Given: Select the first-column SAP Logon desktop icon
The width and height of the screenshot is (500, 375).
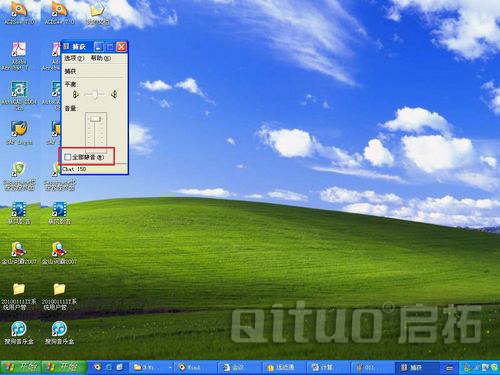Looking at the screenshot, I should (19, 133).
